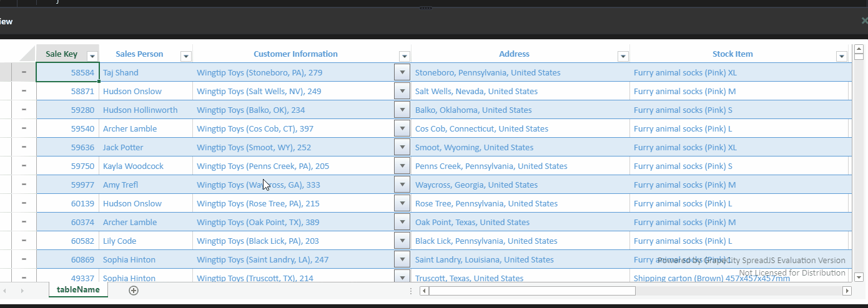The image size is (868, 308).
Task: Switch to the tableName sheet tab
Action: click(78, 290)
